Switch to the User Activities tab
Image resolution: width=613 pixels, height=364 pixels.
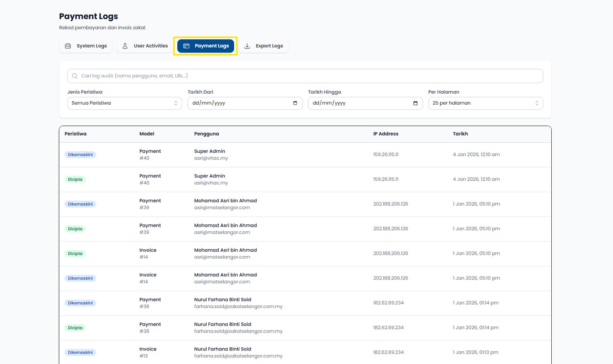pos(145,46)
